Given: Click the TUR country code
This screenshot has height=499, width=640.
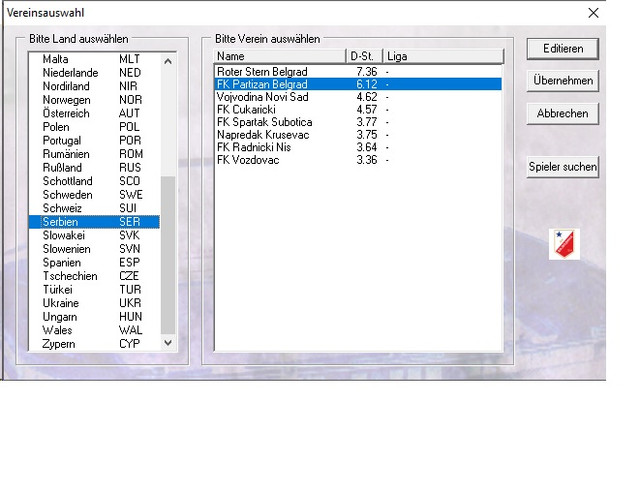Looking at the screenshot, I should pos(130,290).
